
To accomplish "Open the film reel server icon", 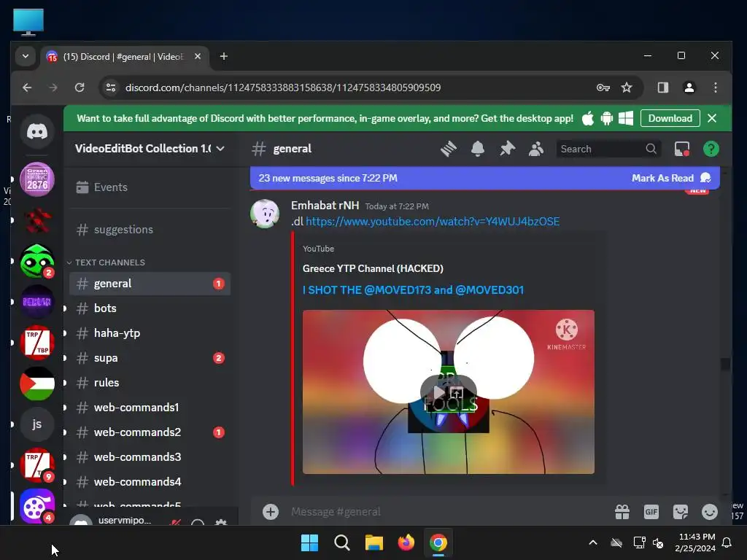I will (x=36, y=506).
